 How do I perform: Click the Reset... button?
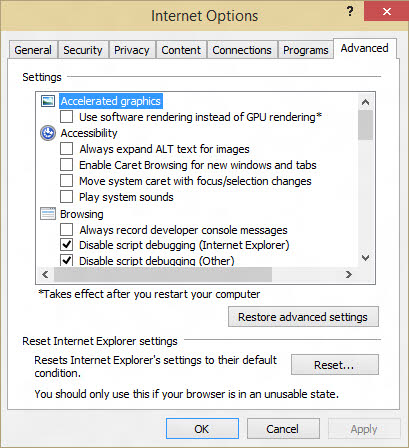pyautogui.click(x=335, y=365)
